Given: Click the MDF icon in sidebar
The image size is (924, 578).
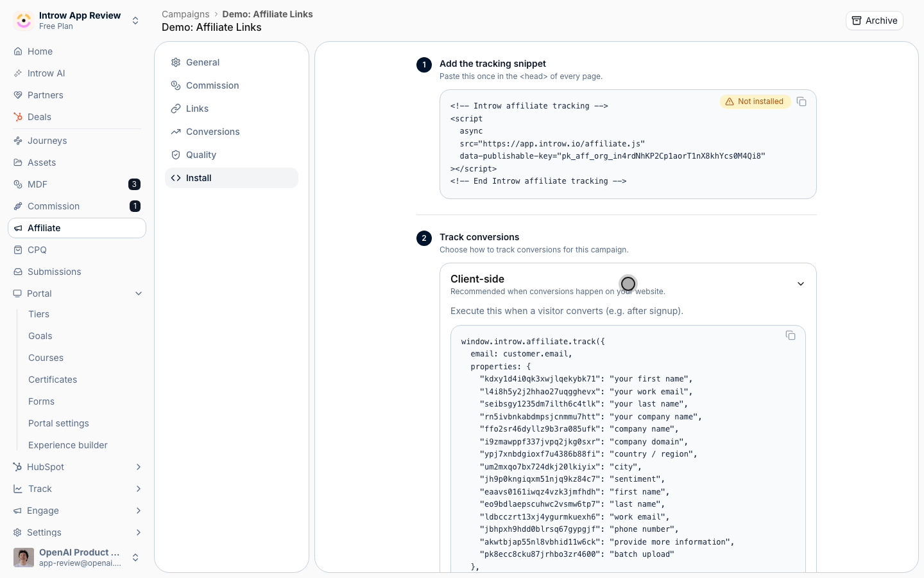Looking at the screenshot, I should click(18, 184).
